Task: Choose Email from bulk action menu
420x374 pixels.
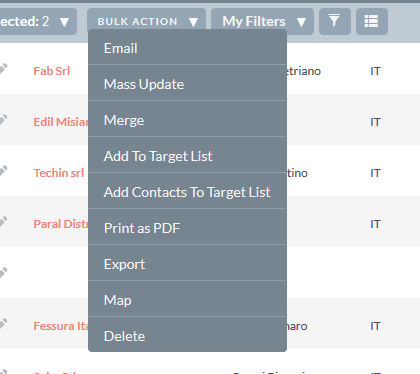Action: click(187, 48)
